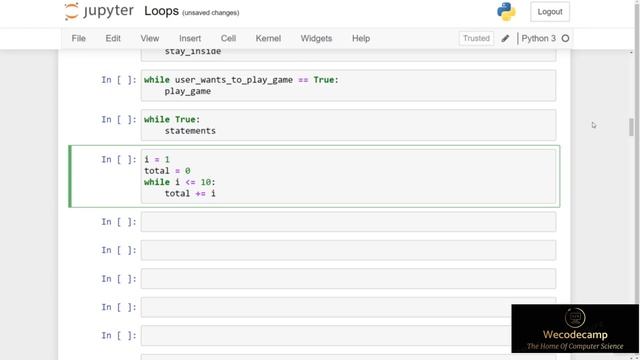640x360 pixels.
Task: Click the Python 3 kernel name
Action: point(538,38)
